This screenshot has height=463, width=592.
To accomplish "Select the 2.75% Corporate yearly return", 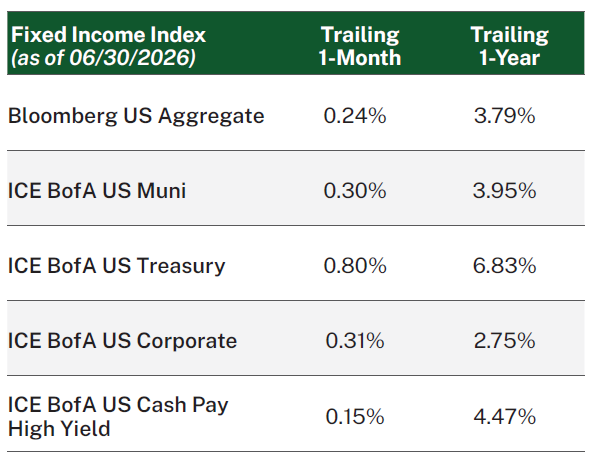I will pos(504,341).
